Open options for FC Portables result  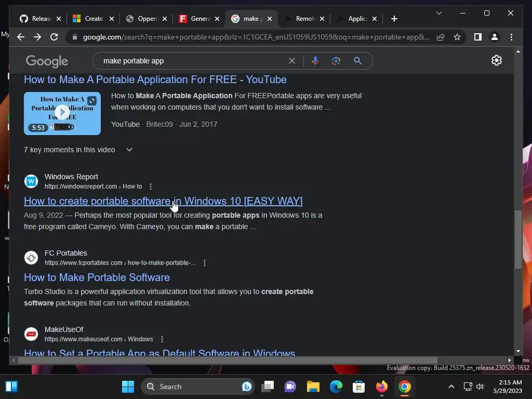[x=205, y=263]
